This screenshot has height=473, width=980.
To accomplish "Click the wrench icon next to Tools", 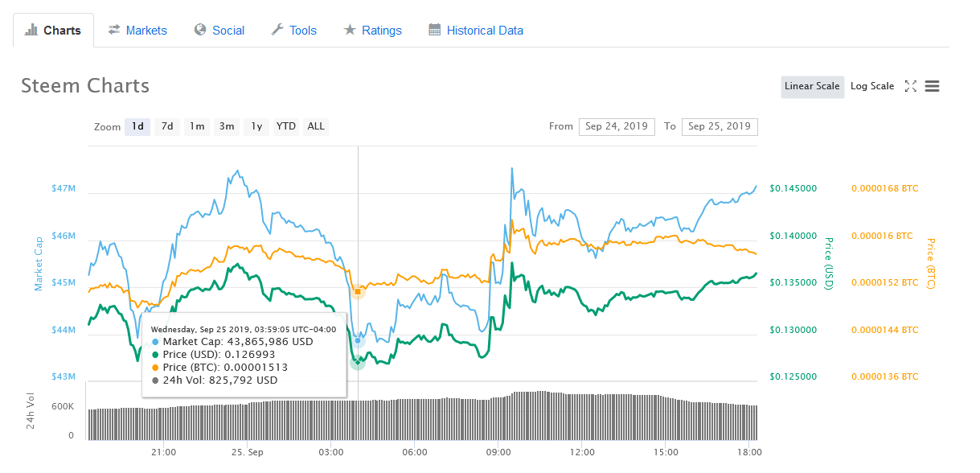I will tap(277, 30).
